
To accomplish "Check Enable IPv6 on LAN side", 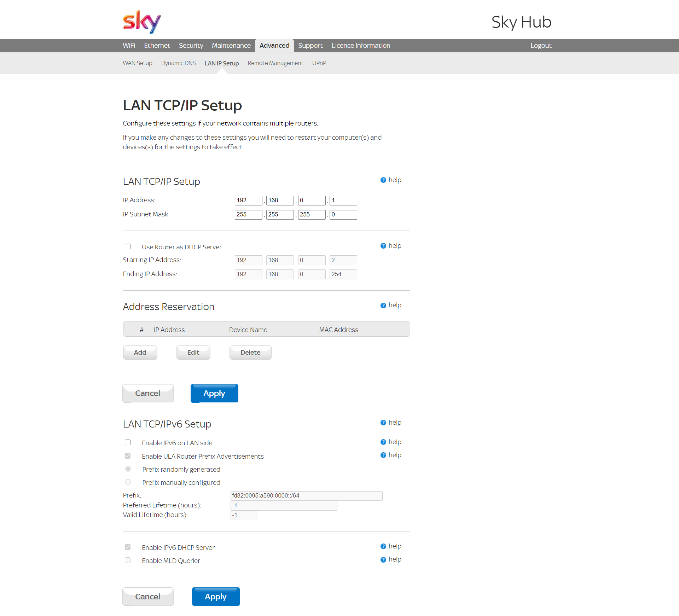I will (128, 442).
